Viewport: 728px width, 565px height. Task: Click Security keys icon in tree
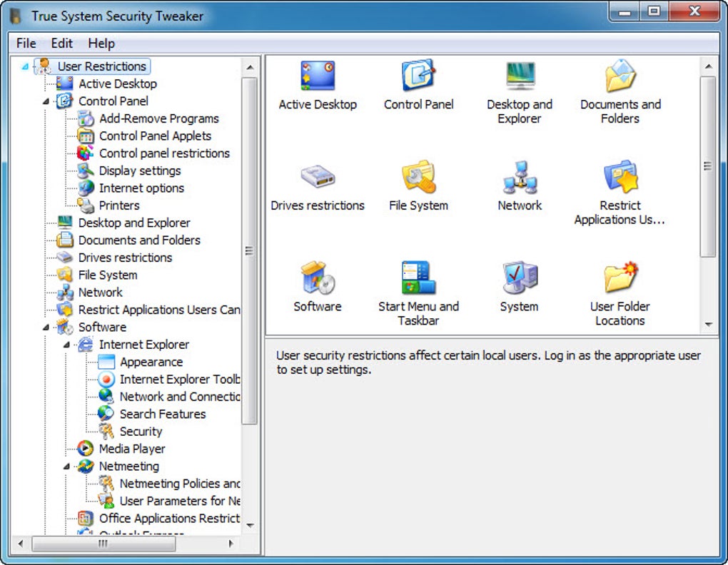point(106,432)
